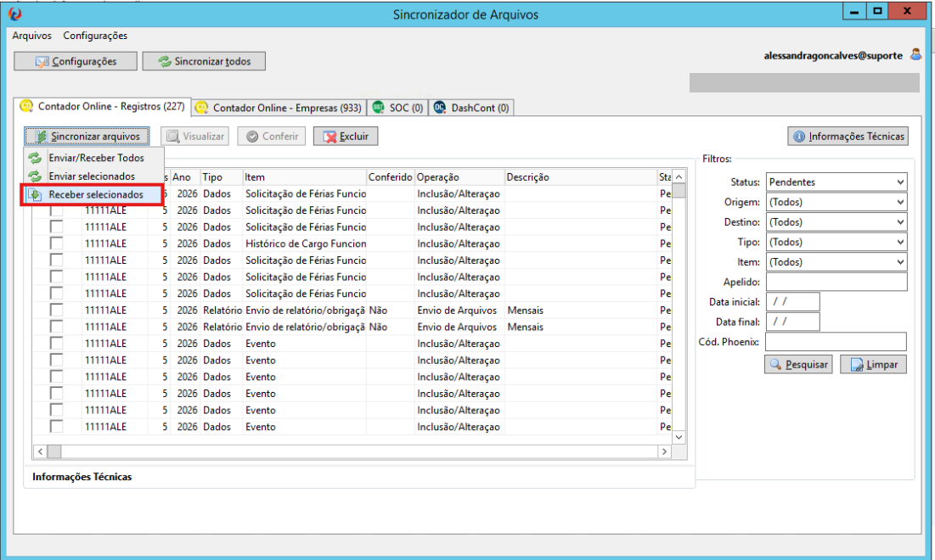Screen dimensions: 935x560
Task: Switch to Contador Online - Empresas tab
Action: [279, 108]
